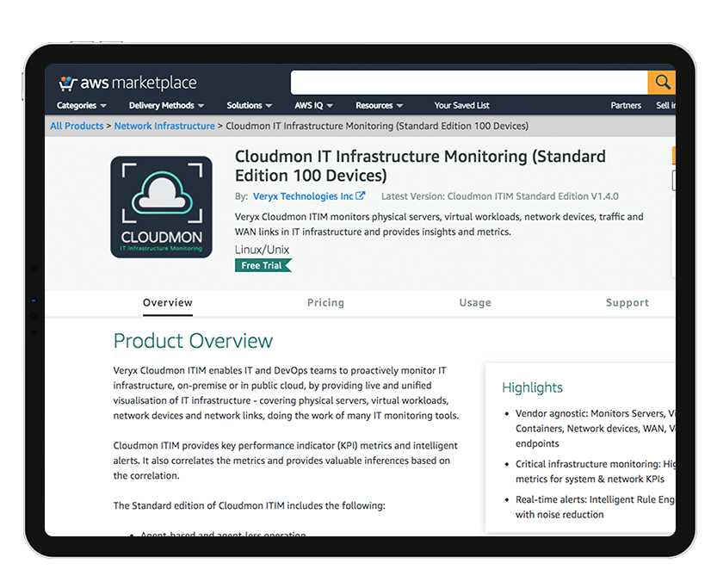Screen dimensions: 717x588
Task: Click the Product Overview heading
Action: click(x=193, y=341)
